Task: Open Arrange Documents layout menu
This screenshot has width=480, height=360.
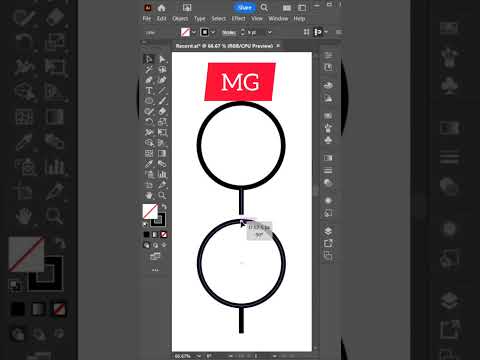Action: tap(287, 8)
